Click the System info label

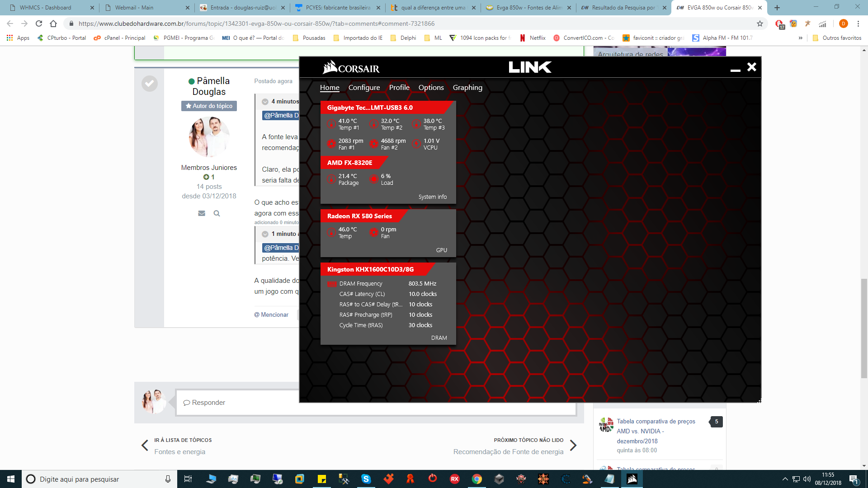click(x=432, y=197)
